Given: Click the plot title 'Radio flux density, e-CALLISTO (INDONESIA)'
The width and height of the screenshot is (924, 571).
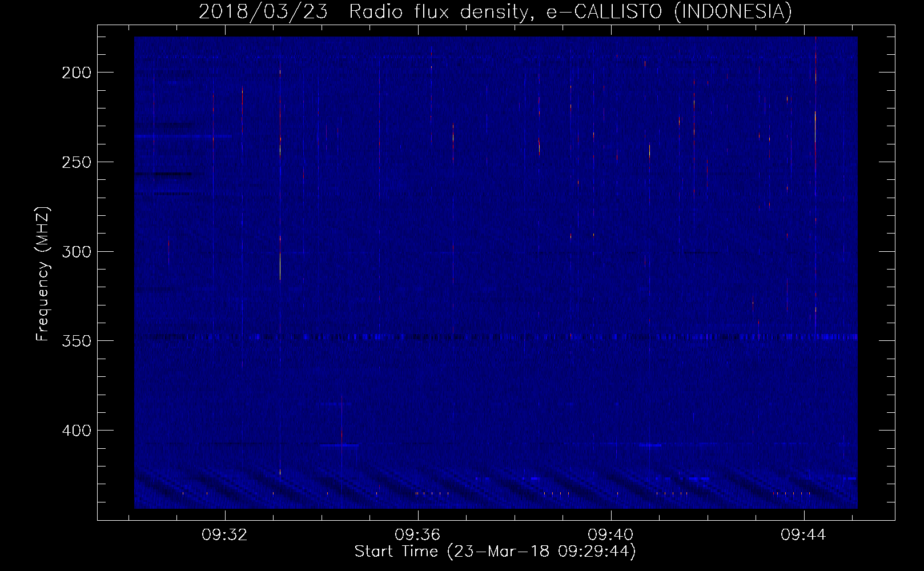Looking at the screenshot, I should click(x=571, y=11).
